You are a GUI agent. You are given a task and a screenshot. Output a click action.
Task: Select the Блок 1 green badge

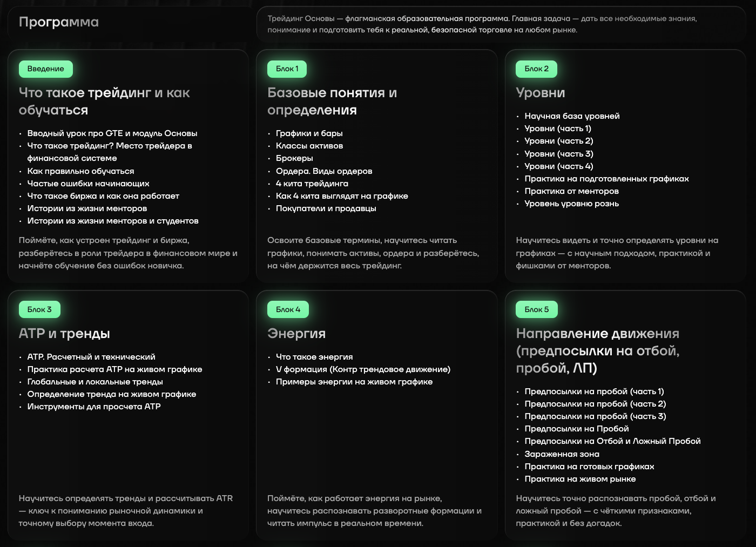tap(287, 69)
